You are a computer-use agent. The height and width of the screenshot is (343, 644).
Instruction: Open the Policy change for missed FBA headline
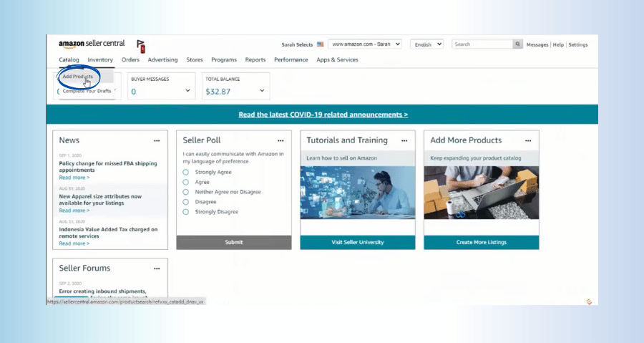click(x=108, y=167)
